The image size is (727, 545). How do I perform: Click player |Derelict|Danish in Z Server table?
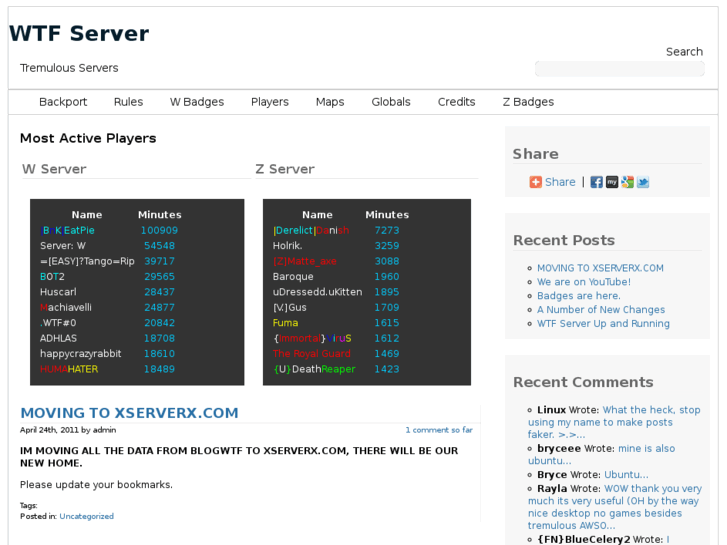311,231
